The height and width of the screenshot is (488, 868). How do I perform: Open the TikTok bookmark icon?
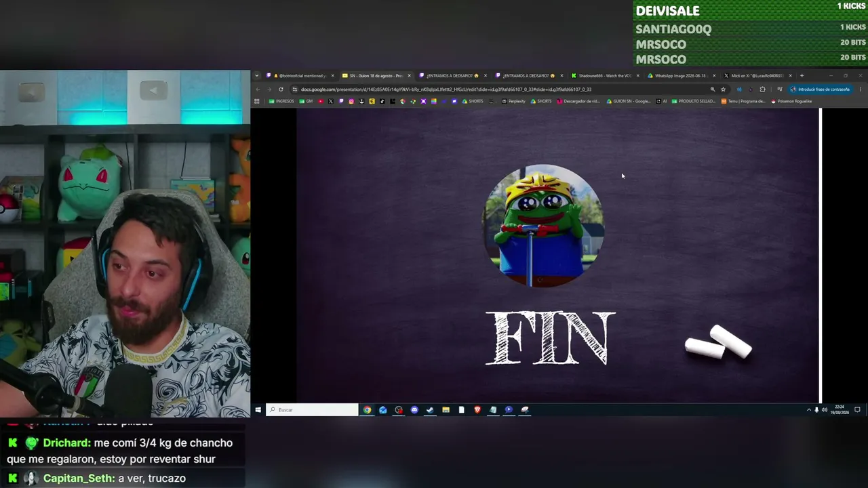382,101
